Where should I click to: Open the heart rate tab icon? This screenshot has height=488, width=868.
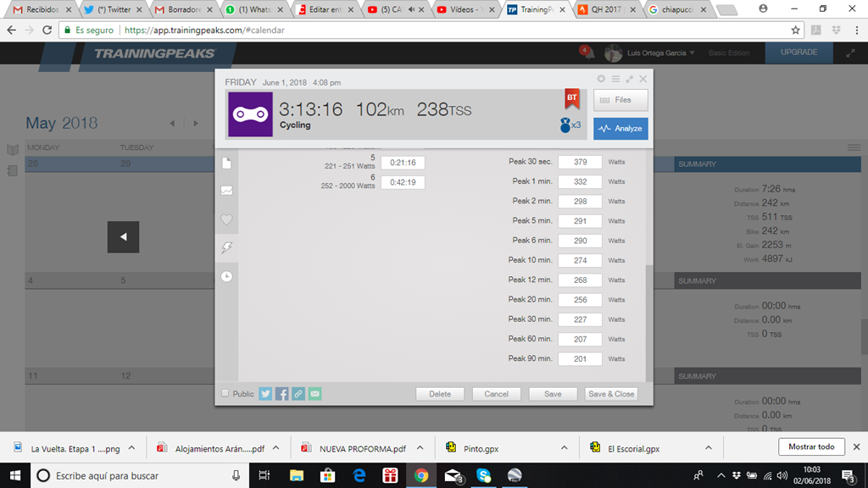pos(226,219)
